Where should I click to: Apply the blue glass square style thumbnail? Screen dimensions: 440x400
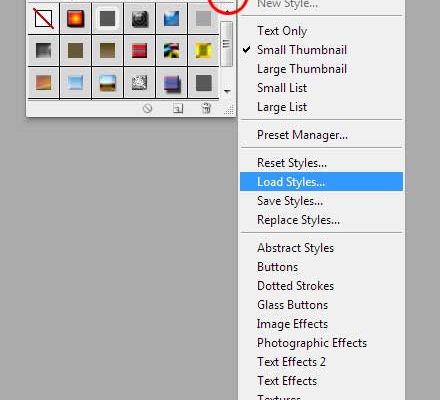(x=171, y=19)
